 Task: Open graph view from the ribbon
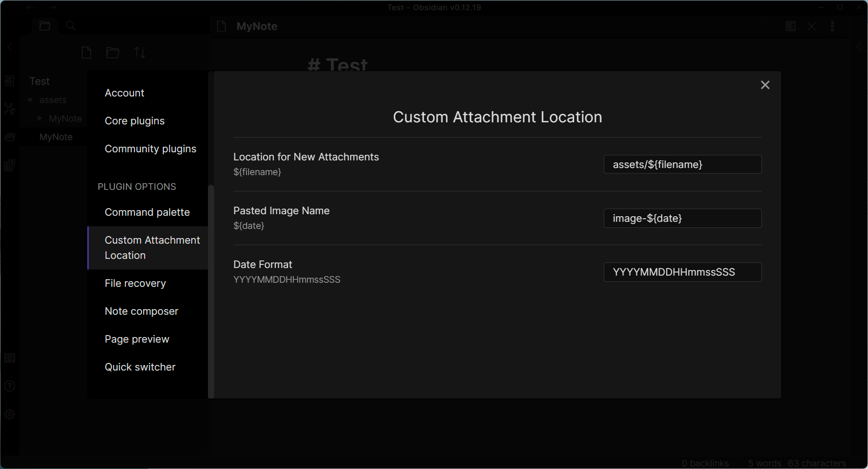[10, 109]
